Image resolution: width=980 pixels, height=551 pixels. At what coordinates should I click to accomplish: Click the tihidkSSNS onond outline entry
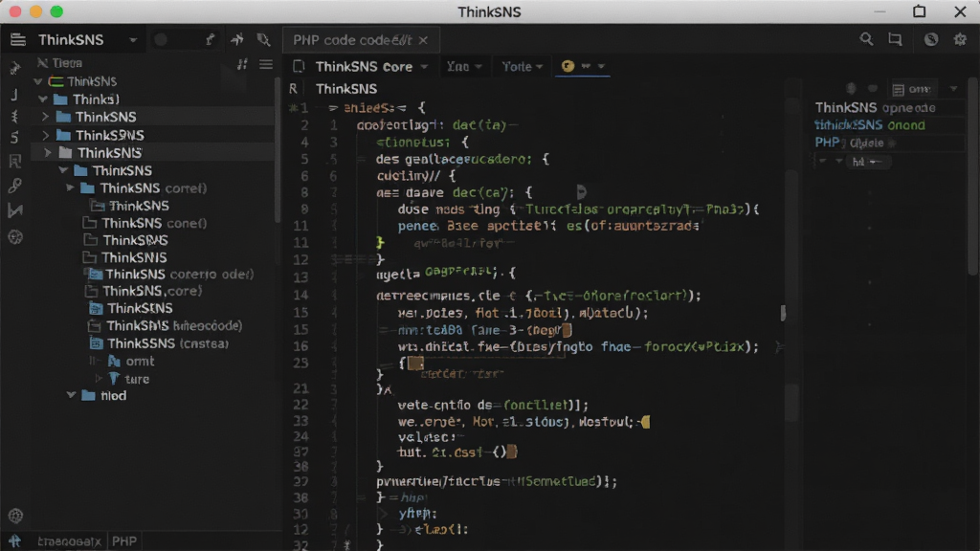869,125
